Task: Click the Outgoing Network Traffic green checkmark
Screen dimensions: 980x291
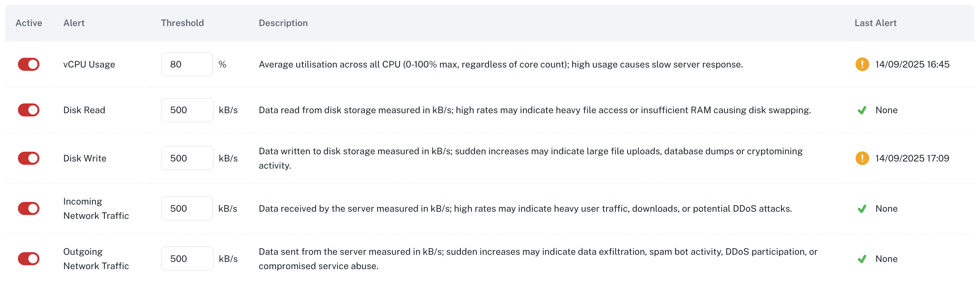Action: click(862, 259)
